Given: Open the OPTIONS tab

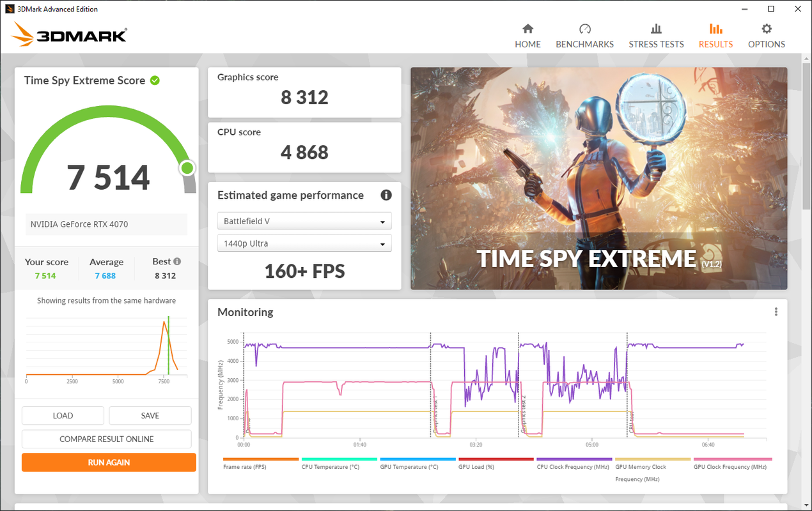Looking at the screenshot, I should click(x=766, y=36).
